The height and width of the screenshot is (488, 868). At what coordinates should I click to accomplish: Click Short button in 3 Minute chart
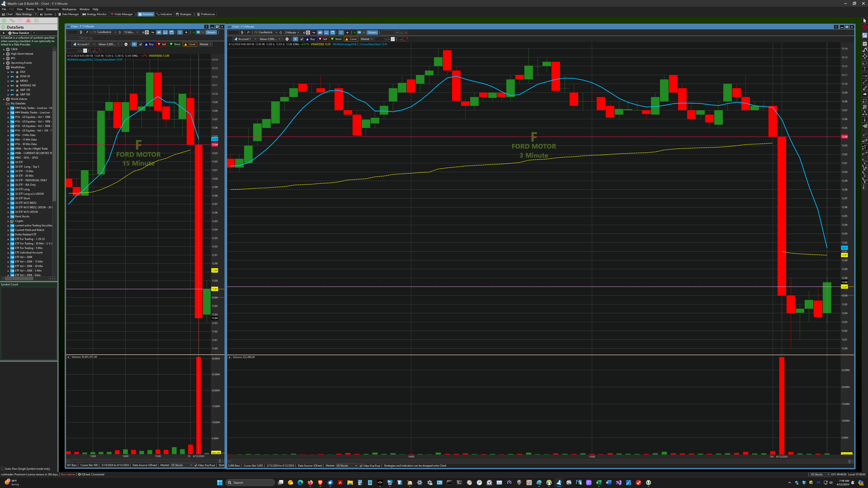336,39
